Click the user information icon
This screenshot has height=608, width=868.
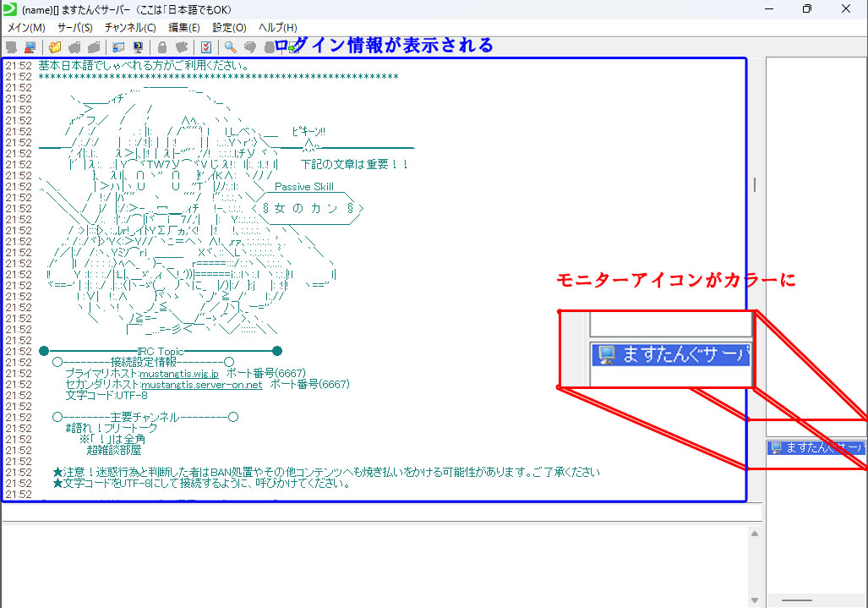117,47
